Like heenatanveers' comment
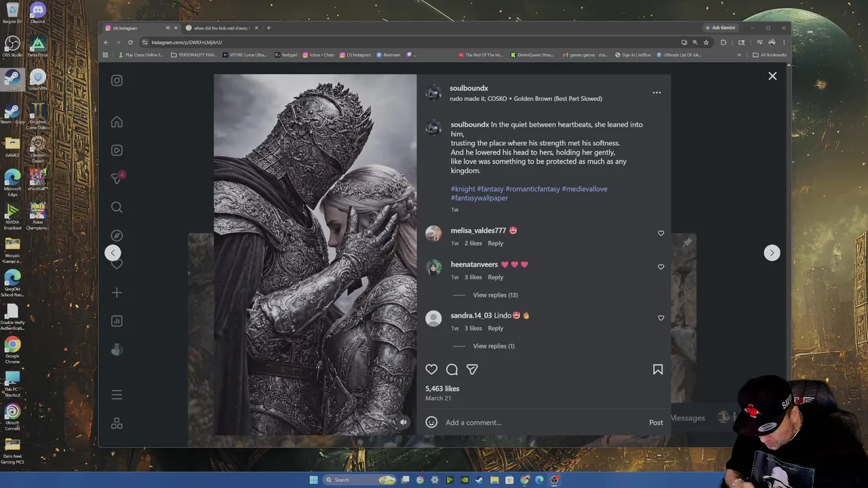The image size is (868, 488). pyautogui.click(x=661, y=267)
